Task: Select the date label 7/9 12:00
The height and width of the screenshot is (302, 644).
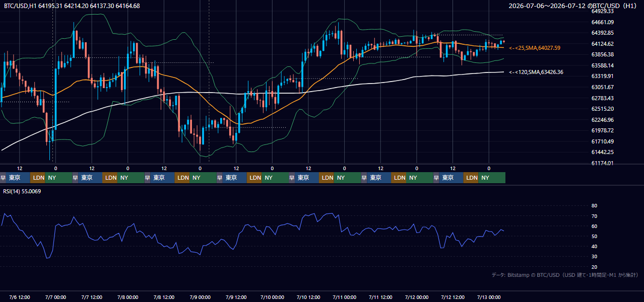Action: point(236,297)
